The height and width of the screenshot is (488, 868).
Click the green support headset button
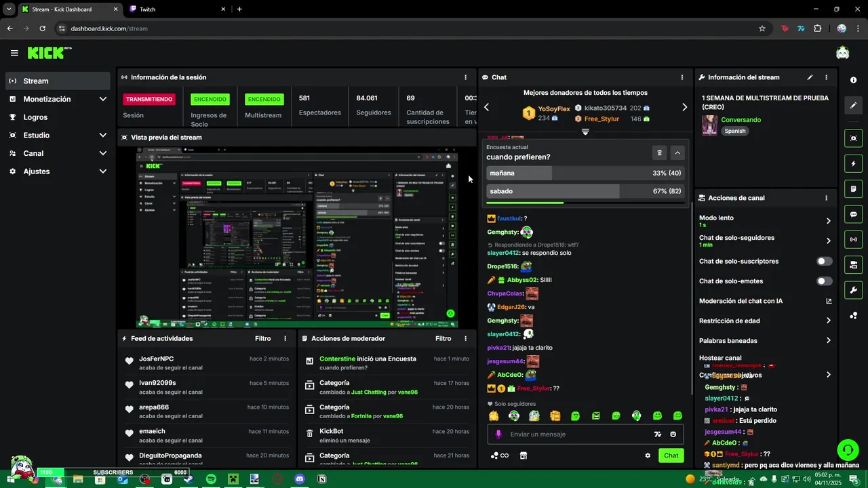coord(847,449)
